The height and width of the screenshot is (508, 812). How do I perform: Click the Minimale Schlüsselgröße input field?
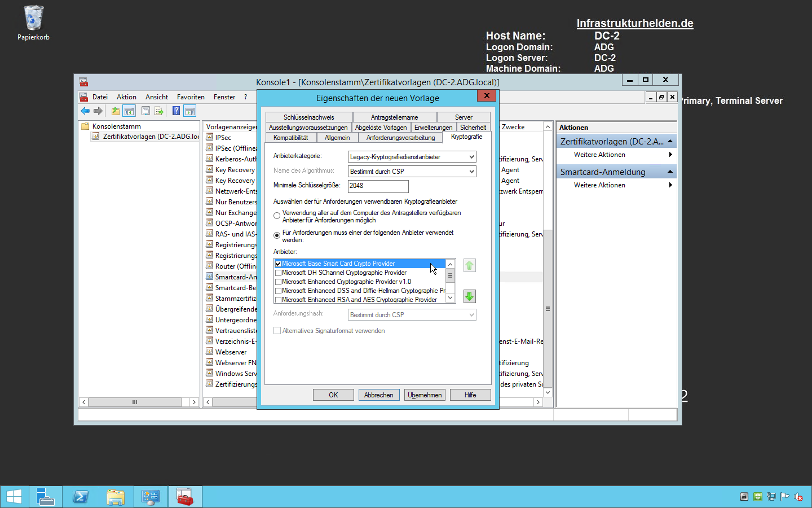tap(378, 186)
